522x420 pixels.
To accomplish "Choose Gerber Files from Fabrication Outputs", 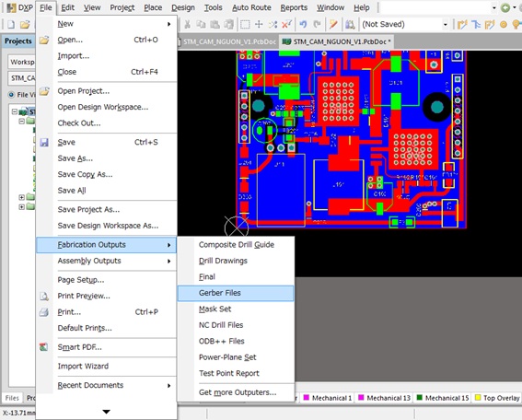I will tap(236, 293).
